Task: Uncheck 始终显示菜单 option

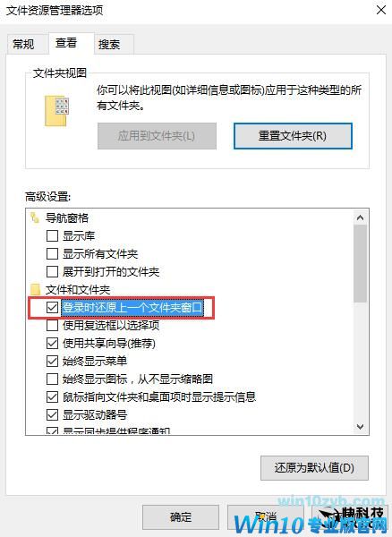Action: click(x=52, y=361)
